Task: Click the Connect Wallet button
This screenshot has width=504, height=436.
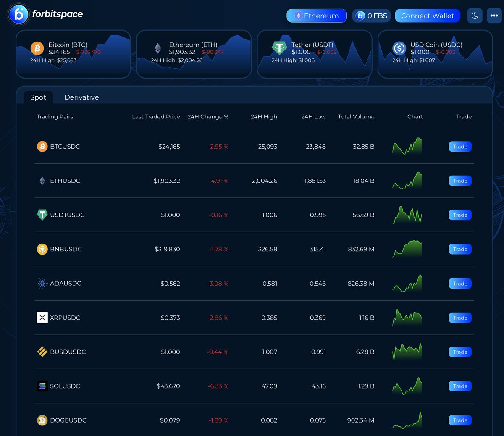Action: click(428, 16)
